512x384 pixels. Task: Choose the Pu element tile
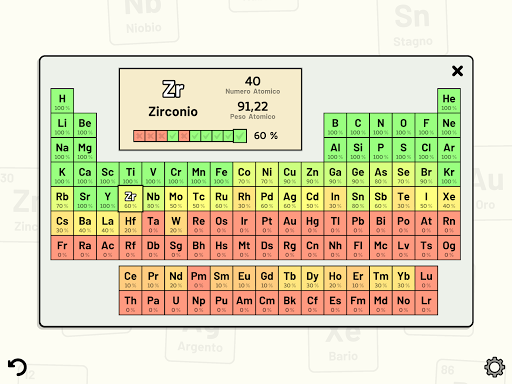click(221, 303)
